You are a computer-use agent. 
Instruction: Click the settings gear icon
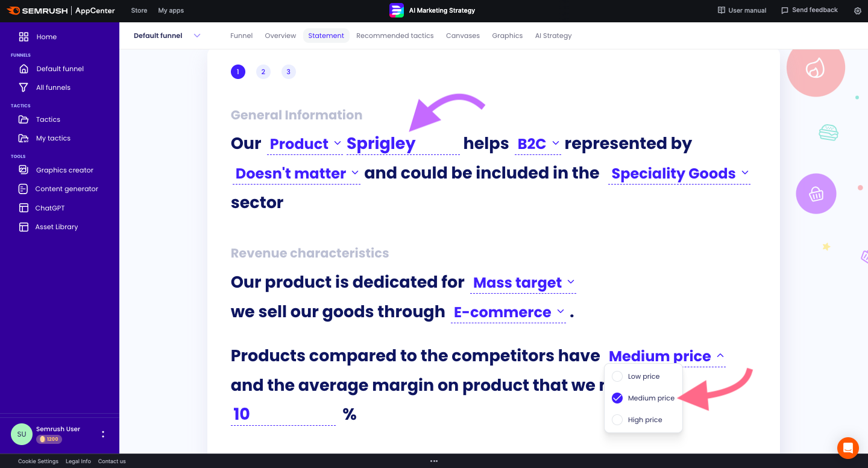(x=858, y=10)
